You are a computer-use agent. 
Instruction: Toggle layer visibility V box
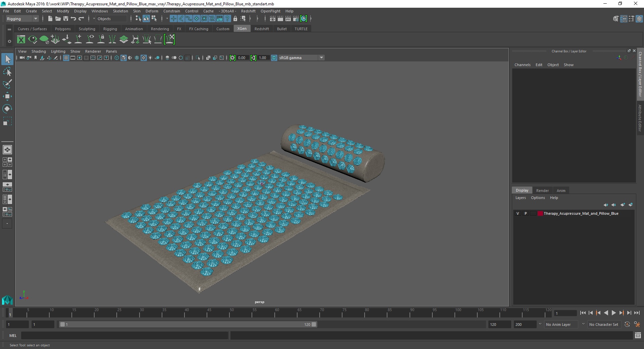518,213
